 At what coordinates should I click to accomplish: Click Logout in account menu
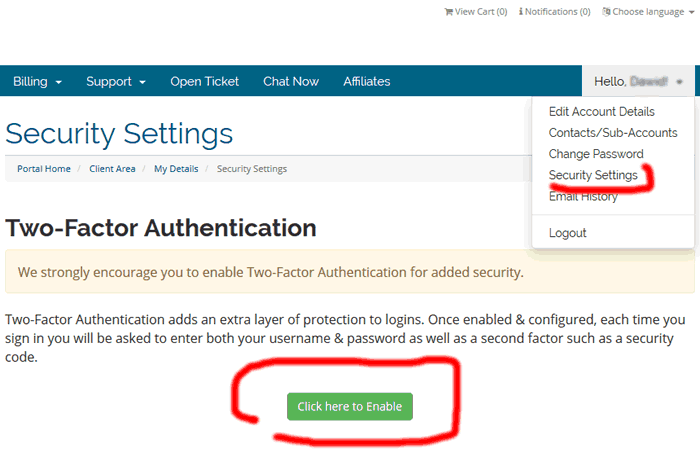[x=568, y=233]
